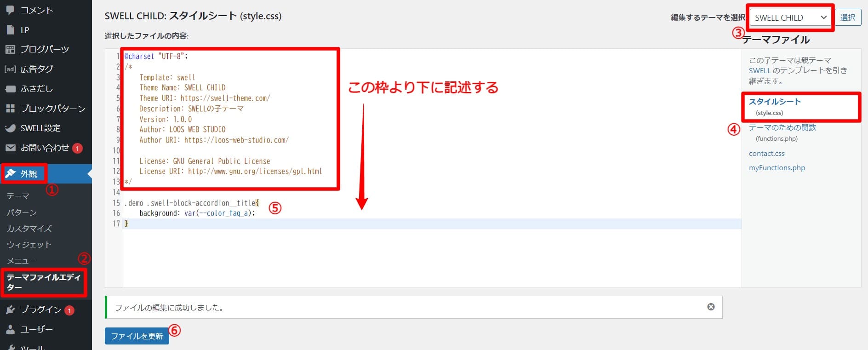Place cursor on line 17 closing brace
The image size is (868, 350).
(126, 224)
